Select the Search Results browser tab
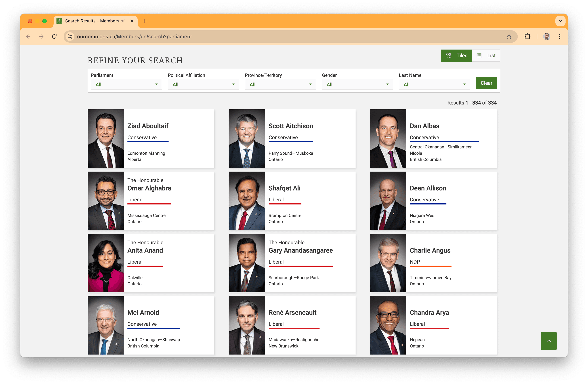The width and height of the screenshot is (588, 384). (x=94, y=21)
